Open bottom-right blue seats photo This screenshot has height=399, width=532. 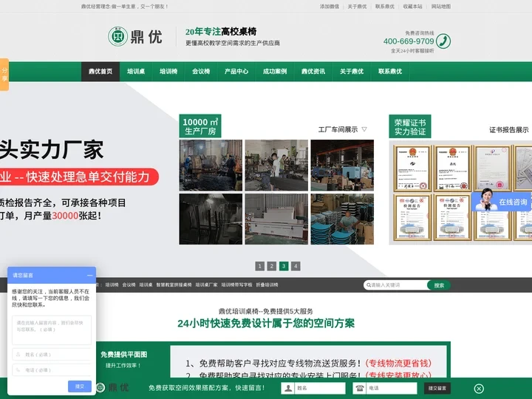pos(342,219)
